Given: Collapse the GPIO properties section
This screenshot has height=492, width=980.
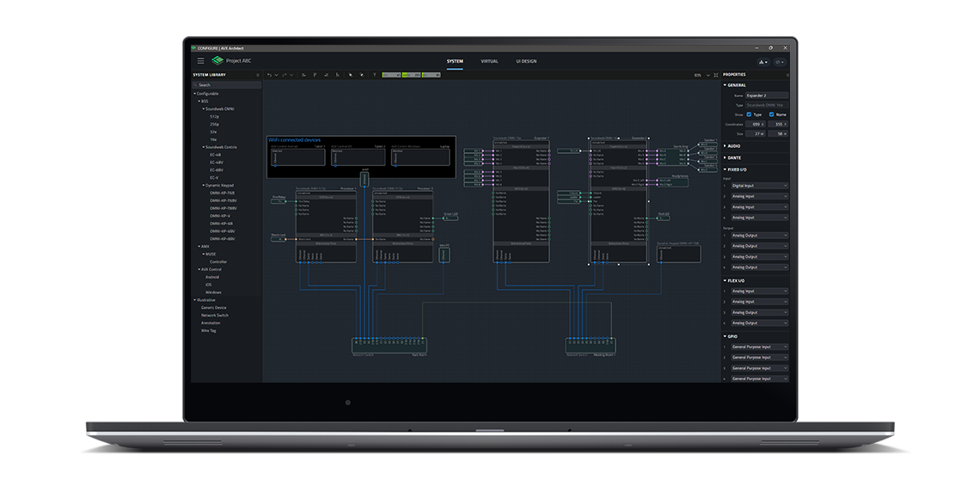Looking at the screenshot, I should click(x=725, y=336).
